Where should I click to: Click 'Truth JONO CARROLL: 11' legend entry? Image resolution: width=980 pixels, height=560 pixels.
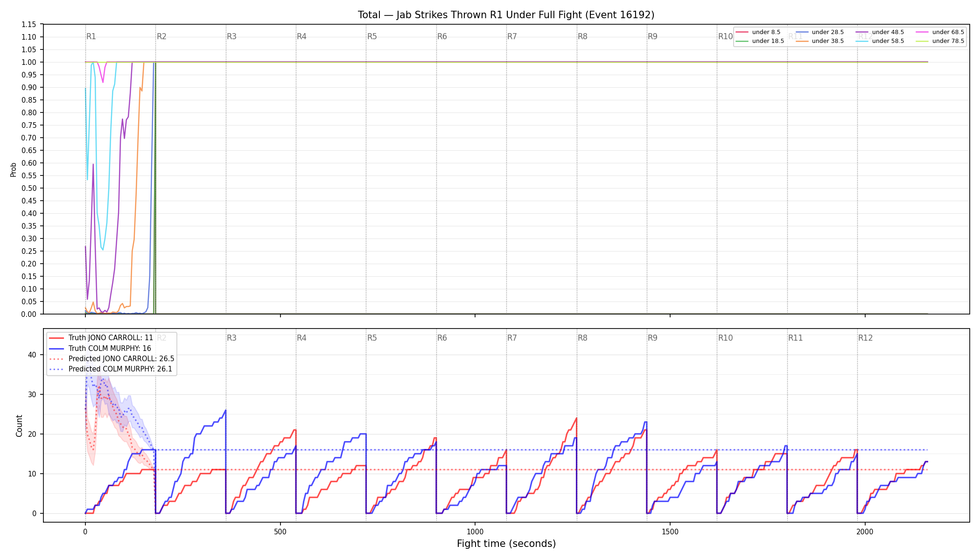pos(111,338)
